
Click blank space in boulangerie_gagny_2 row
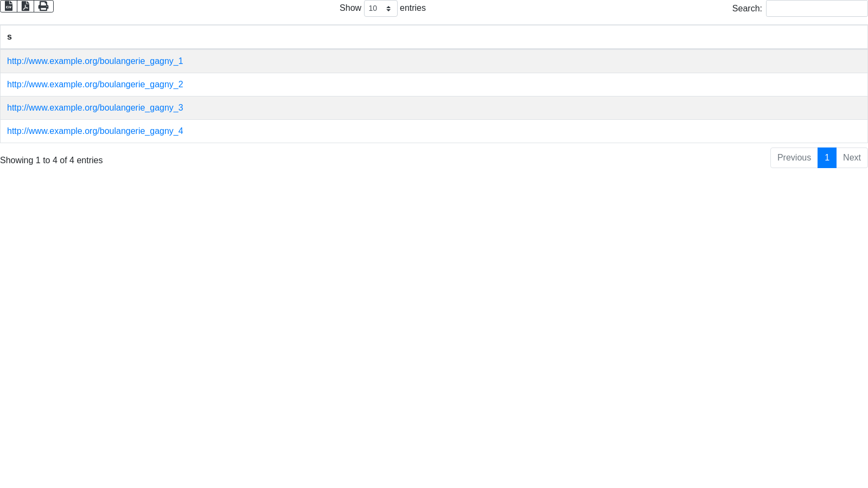(488, 85)
